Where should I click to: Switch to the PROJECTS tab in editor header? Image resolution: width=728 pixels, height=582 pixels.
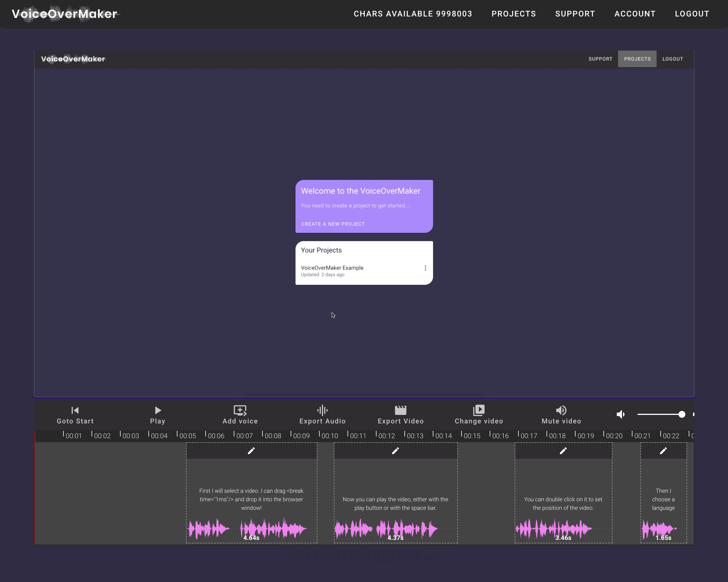pyautogui.click(x=637, y=59)
